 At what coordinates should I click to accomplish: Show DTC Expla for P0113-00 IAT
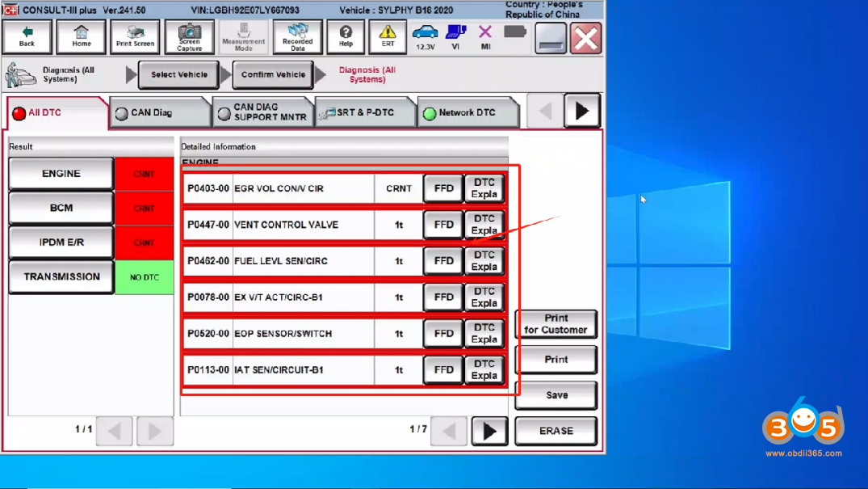tap(484, 370)
